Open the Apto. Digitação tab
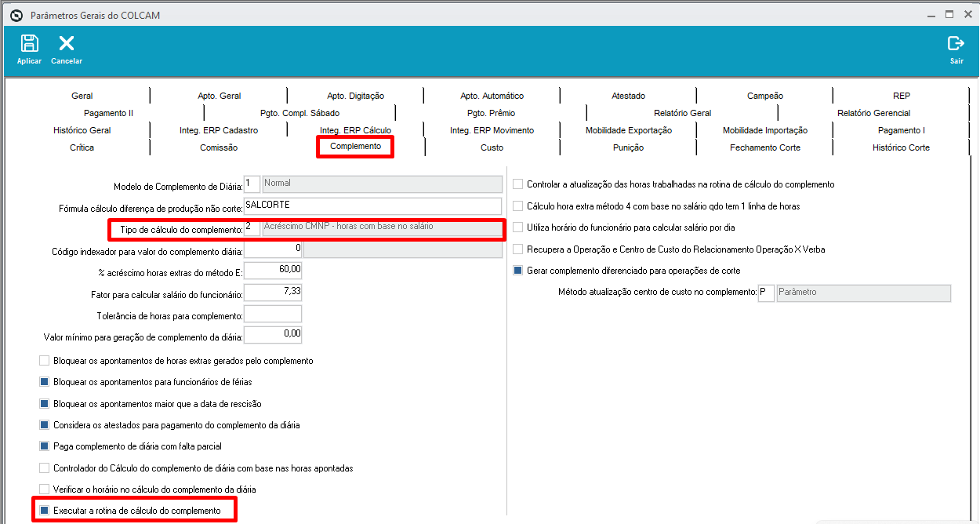980x524 pixels. click(x=356, y=96)
